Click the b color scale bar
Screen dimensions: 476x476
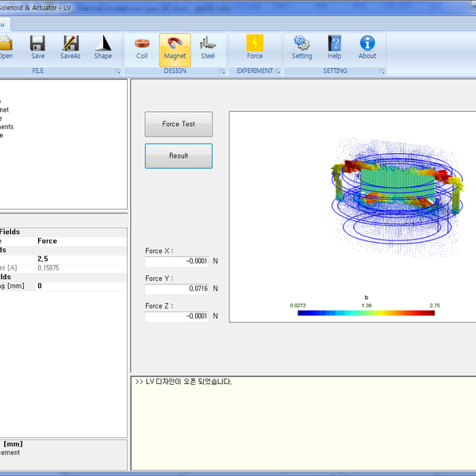coord(366,313)
